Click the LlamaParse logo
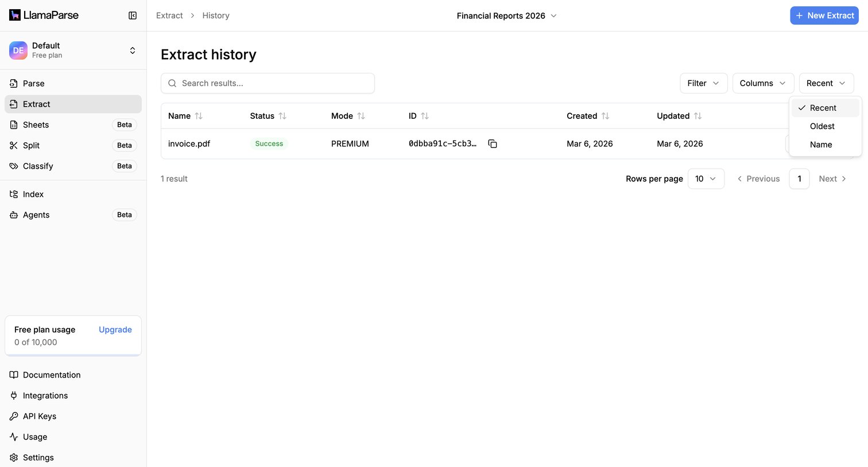 [x=44, y=15]
